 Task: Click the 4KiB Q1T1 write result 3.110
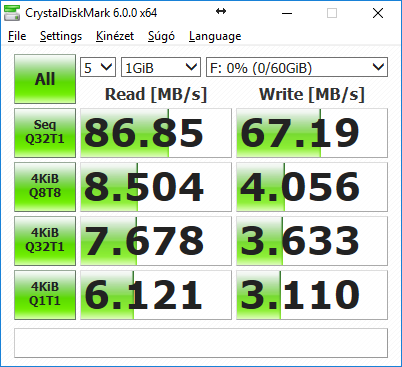(x=312, y=295)
